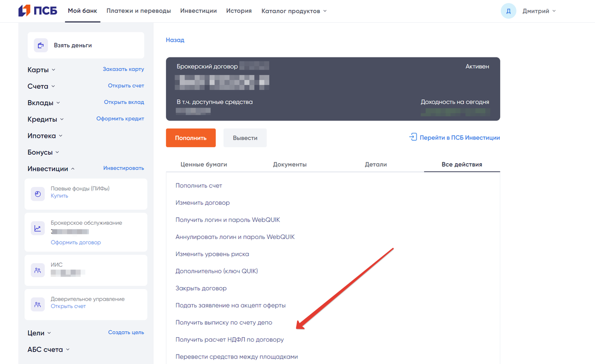Click the Брокерский договор account card
The width and height of the screenshot is (595, 364).
coord(333,89)
